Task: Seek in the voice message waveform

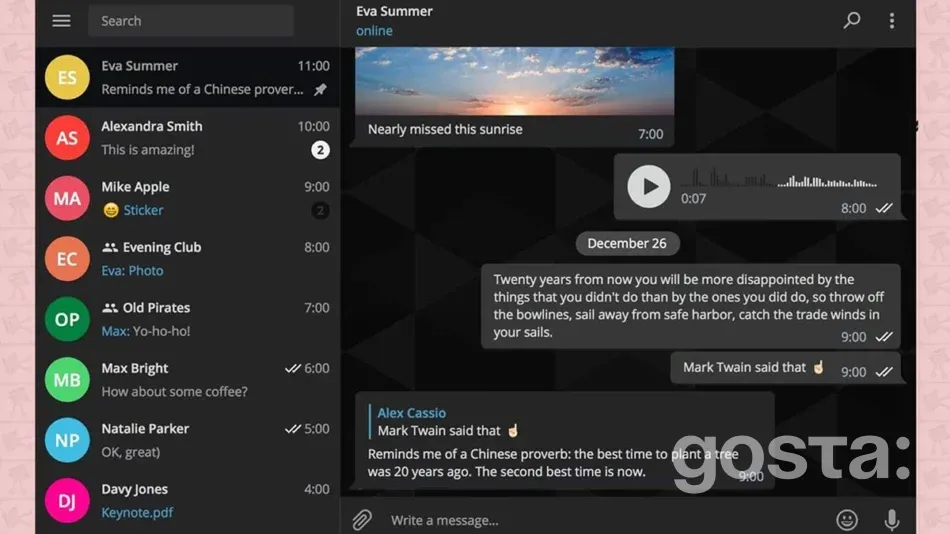Action: click(x=779, y=179)
